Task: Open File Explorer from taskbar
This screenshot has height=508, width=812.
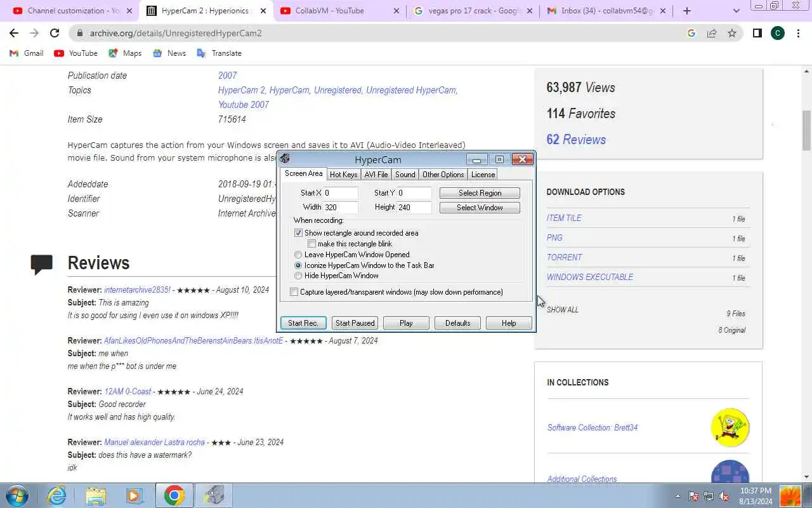Action: pos(96,495)
